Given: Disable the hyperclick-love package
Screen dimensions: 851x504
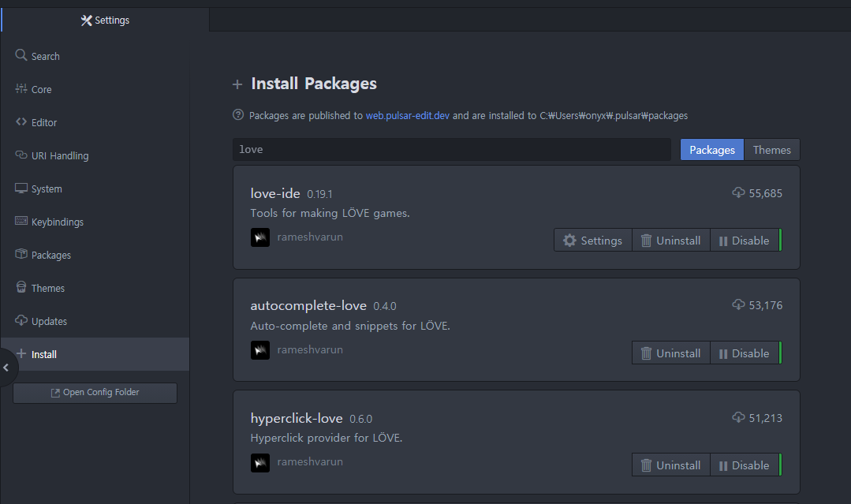Looking at the screenshot, I should pyautogui.click(x=745, y=465).
